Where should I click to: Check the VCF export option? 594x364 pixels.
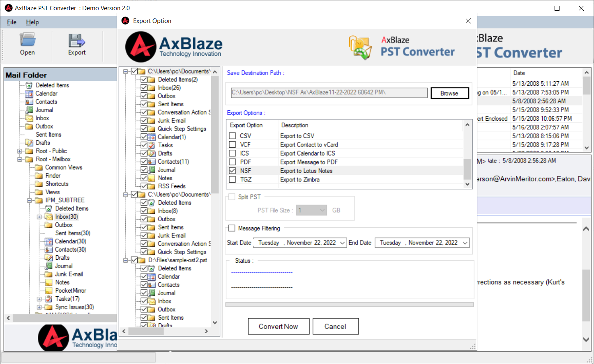coord(233,144)
